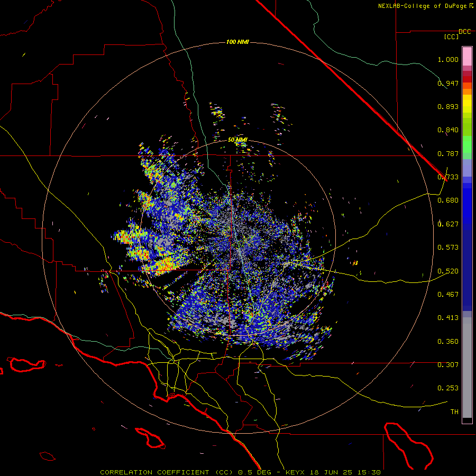Select the 0.733 scale value
This screenshot has height=476, width=476.
point(448,177)
